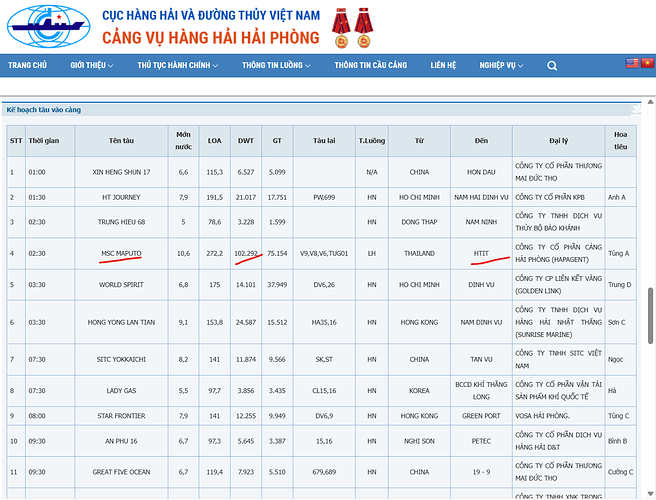Viewport: 656px width, 500px height.
Task: Expand the Thông Tin Luồng menu
Action: [x=276, y=65]
